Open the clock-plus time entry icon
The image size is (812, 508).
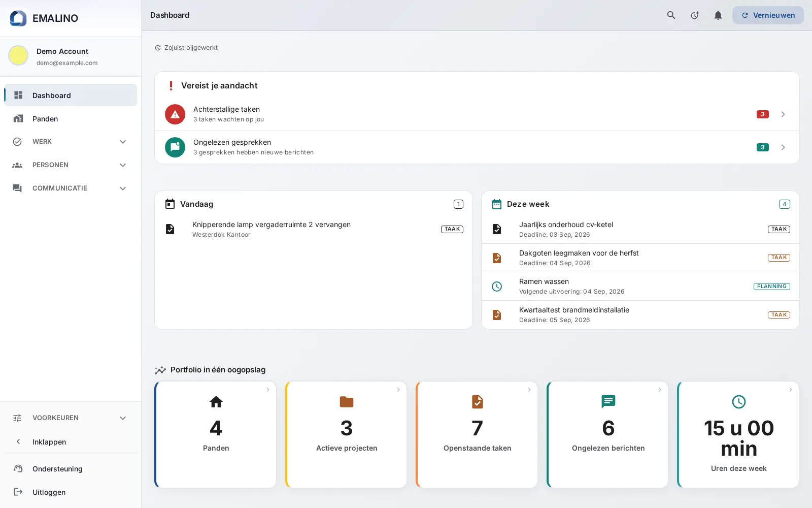(x=695, y=15)
